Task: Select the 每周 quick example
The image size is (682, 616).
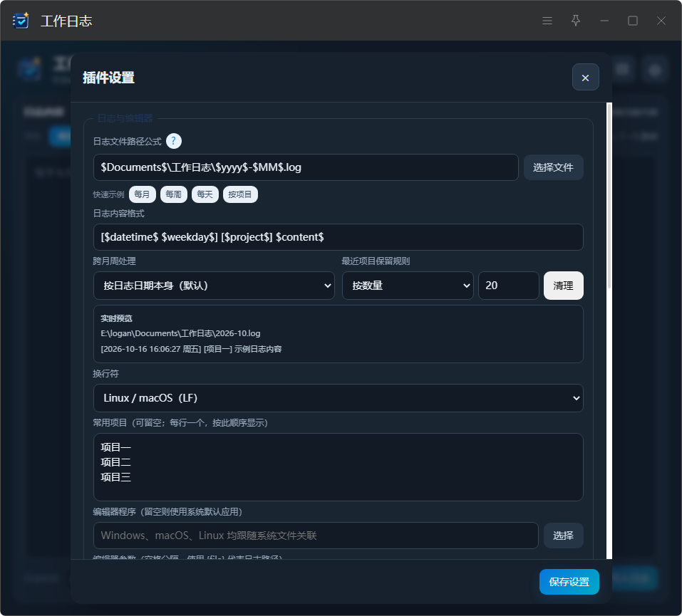Action: pos(174,194)
